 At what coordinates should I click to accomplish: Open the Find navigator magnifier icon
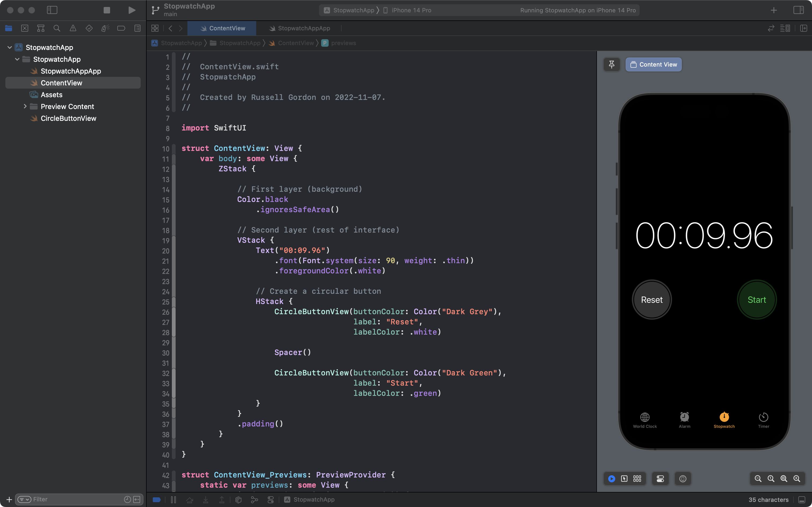point(57,28)
